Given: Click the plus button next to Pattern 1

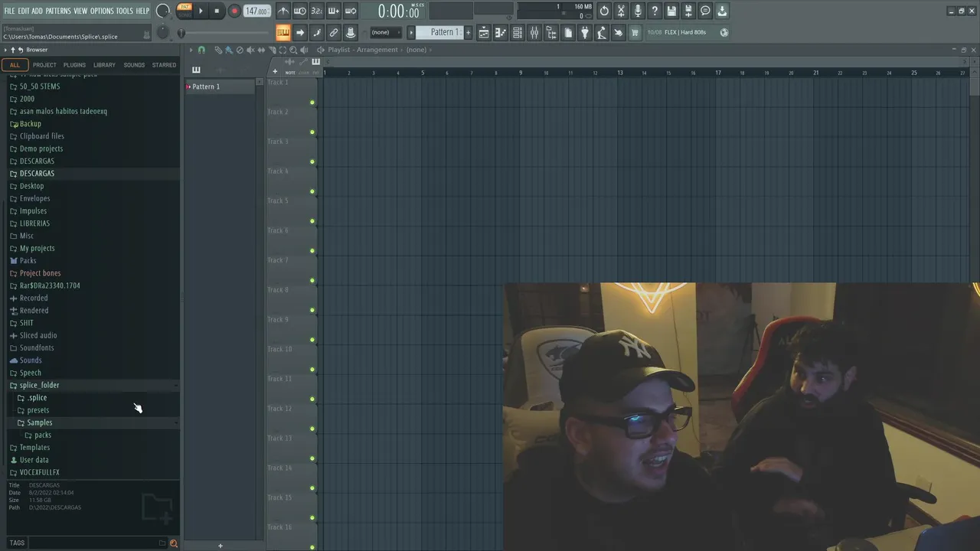Looking at the screenshot, I should 468,32.
